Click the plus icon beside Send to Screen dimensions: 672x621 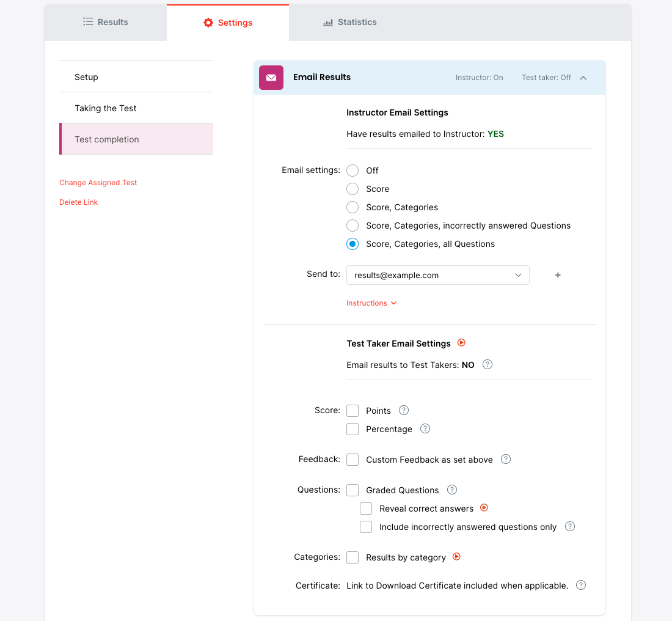click(x=557, y=275)
